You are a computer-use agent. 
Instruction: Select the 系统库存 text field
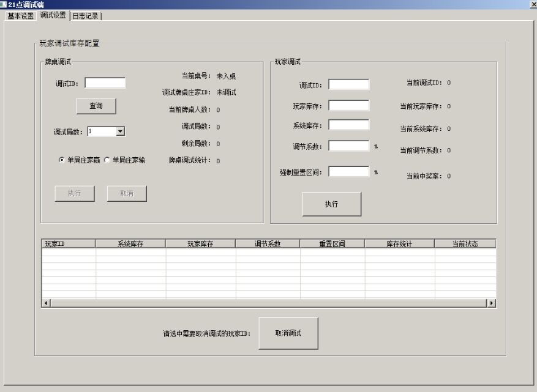click(348, 125)
